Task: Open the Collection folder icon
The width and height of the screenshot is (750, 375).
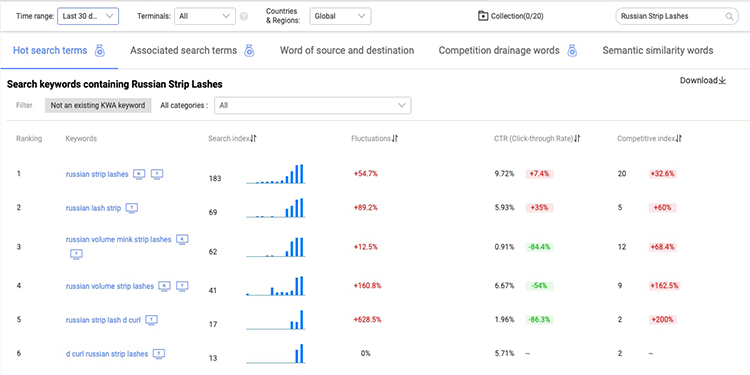Action: pos(483,16)
